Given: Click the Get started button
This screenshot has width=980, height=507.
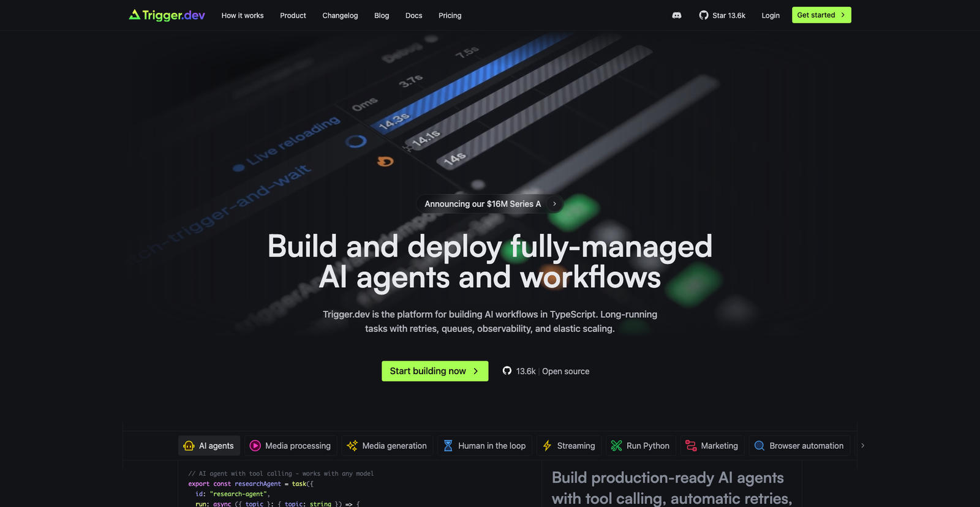Looking at the screenshot, I should [x=821, y=15].
